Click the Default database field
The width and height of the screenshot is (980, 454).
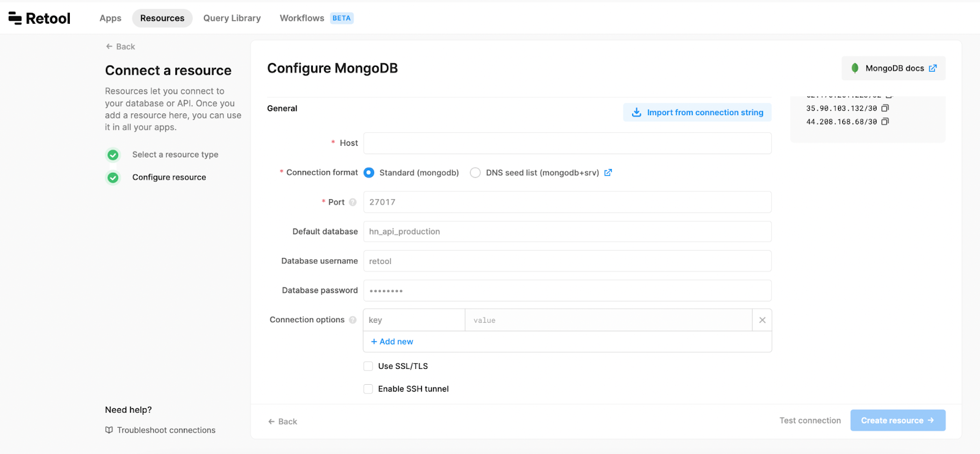click(567, 232)
